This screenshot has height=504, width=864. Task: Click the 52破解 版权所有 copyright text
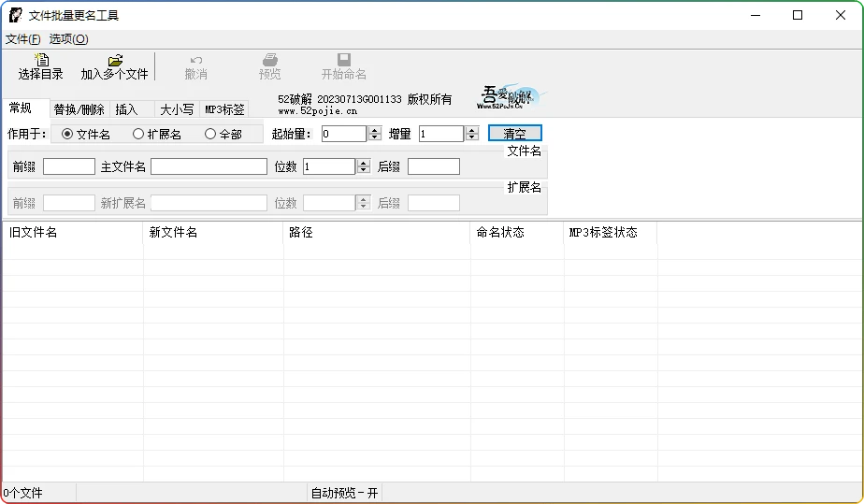pyautogui.click(x=365, y=99)
